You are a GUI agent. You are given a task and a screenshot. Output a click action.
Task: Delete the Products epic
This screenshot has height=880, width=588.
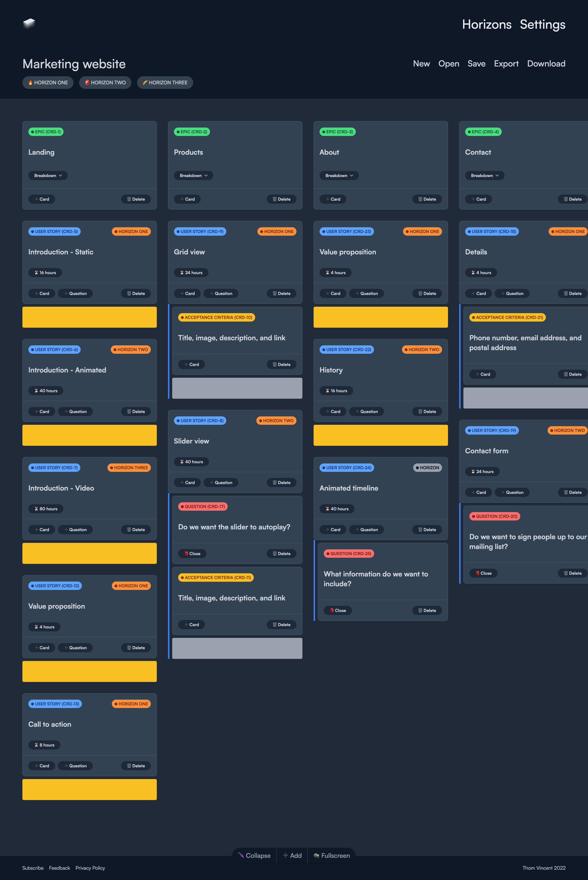coord(281,199)
